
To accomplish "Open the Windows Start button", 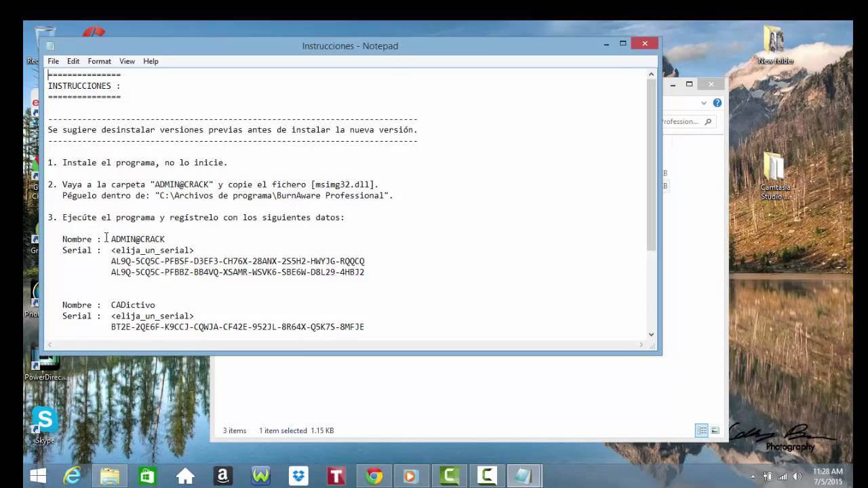I will [38, 476].
